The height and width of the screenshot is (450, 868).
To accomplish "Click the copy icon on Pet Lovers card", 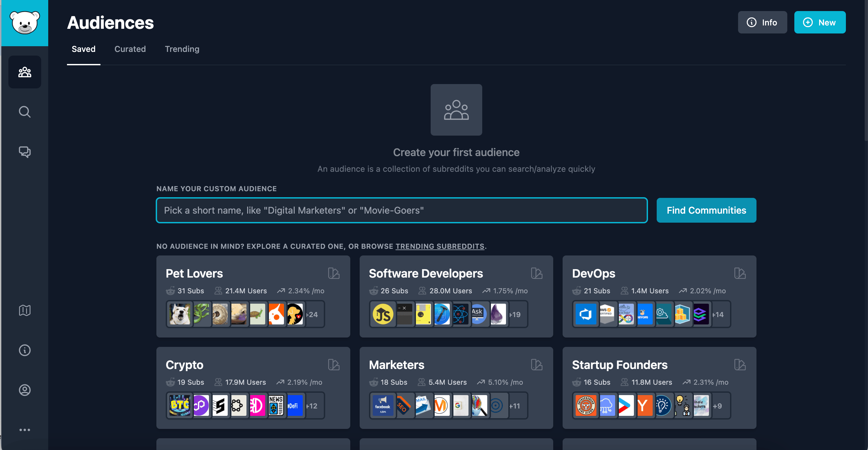I will pos(334,273).
